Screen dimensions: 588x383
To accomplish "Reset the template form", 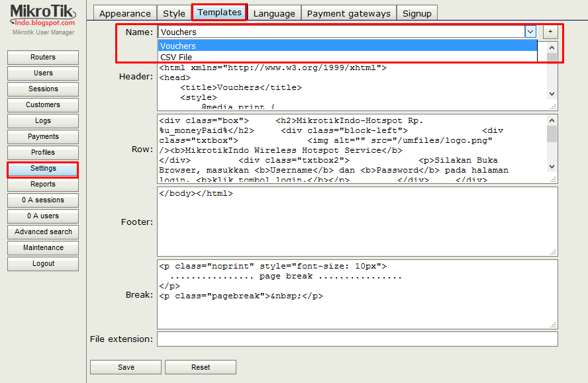I will tap(200, 366).
